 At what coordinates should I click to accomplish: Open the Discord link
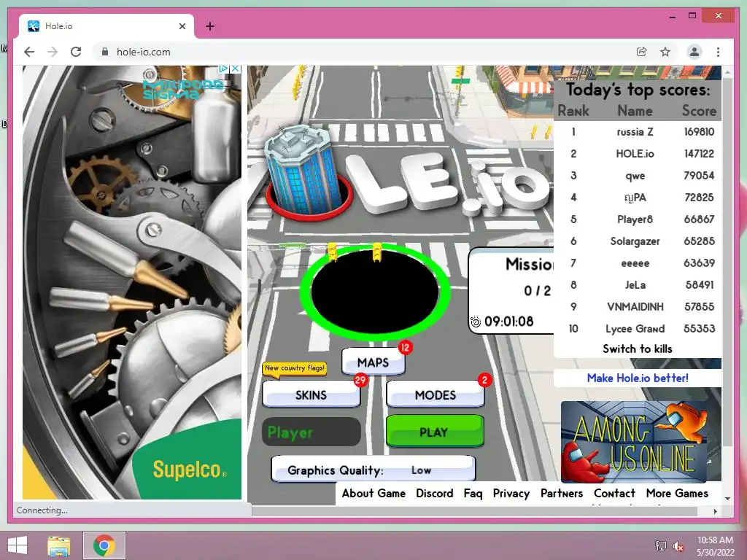[435, 494]
